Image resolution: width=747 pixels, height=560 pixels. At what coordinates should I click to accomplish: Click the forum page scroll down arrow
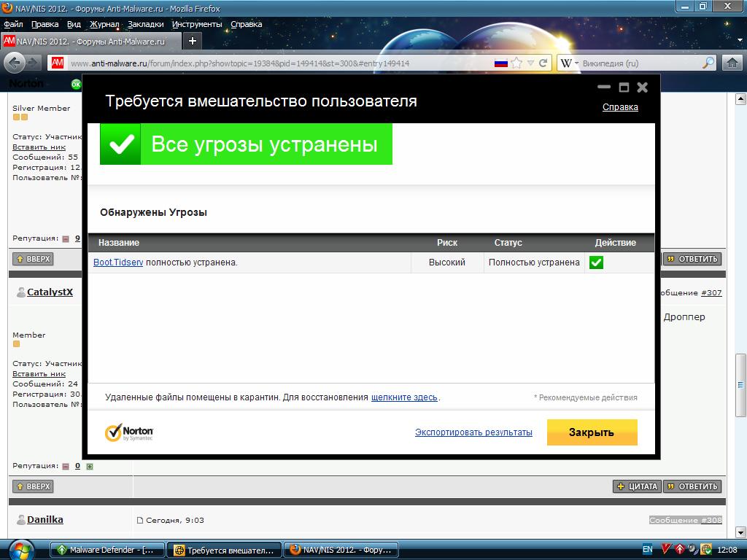[740, 532]
